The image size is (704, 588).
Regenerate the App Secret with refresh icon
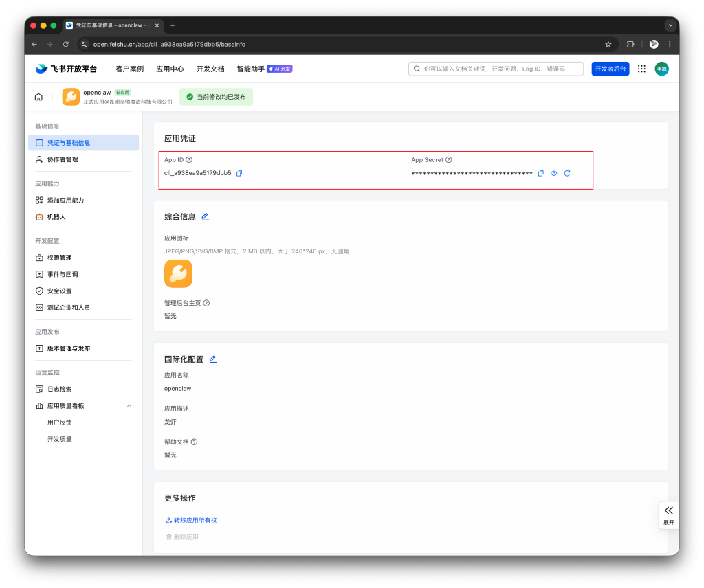567,173
